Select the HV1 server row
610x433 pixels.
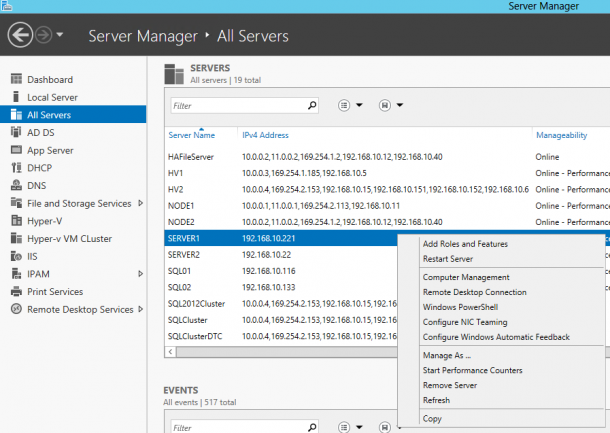387,173
